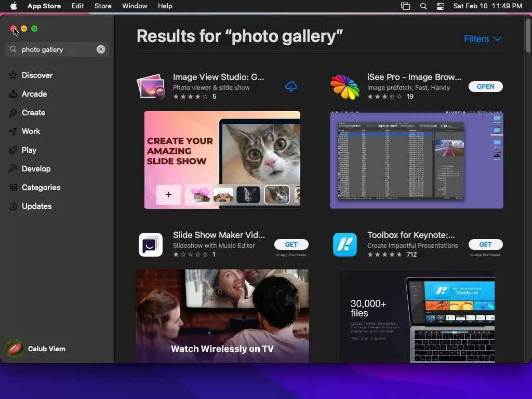This screenshot has width=532, height=399.
Task: Click the date and time clock
Action: [487, 6]
